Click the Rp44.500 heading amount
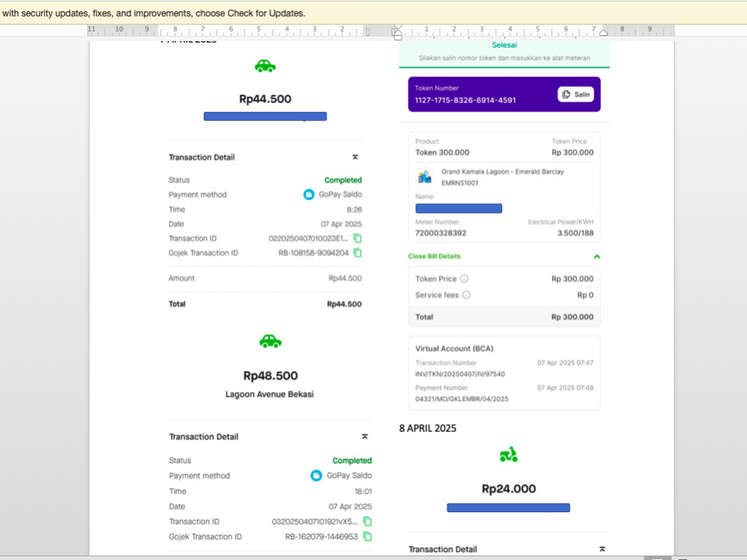Screen dimensions: 747x560 click(x=265, y=99)
